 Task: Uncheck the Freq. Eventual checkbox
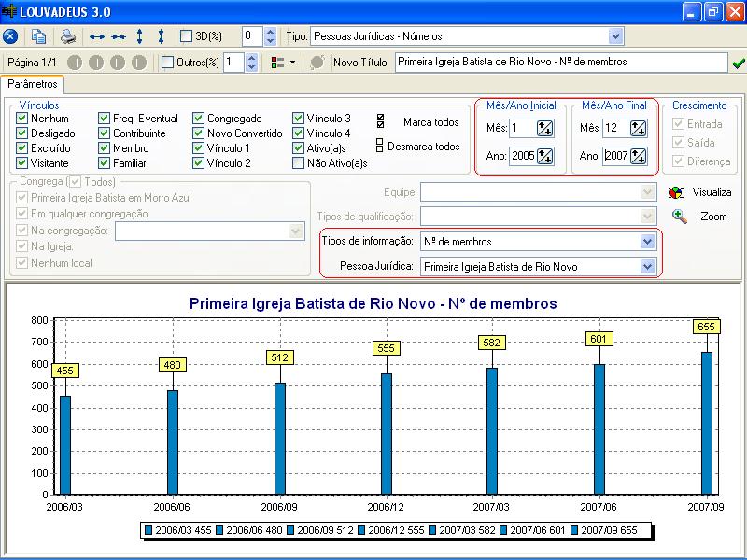104,119
